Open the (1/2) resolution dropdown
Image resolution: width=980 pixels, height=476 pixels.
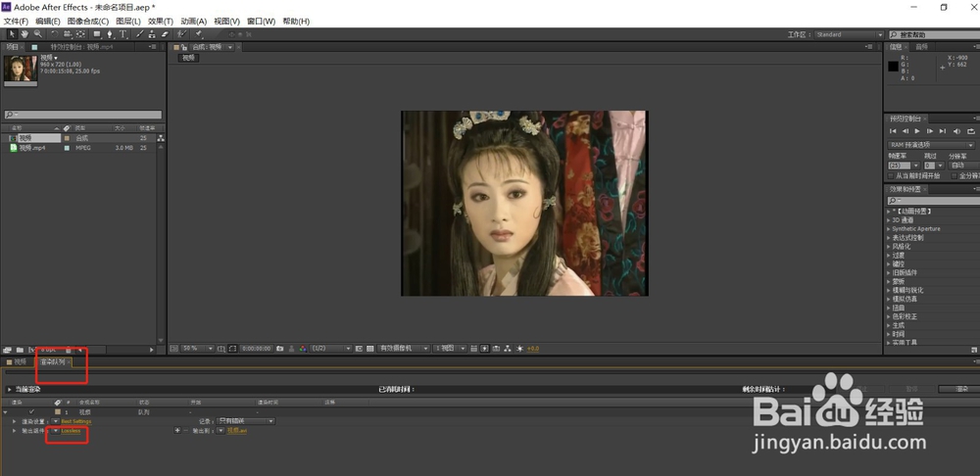coord(332,349)
